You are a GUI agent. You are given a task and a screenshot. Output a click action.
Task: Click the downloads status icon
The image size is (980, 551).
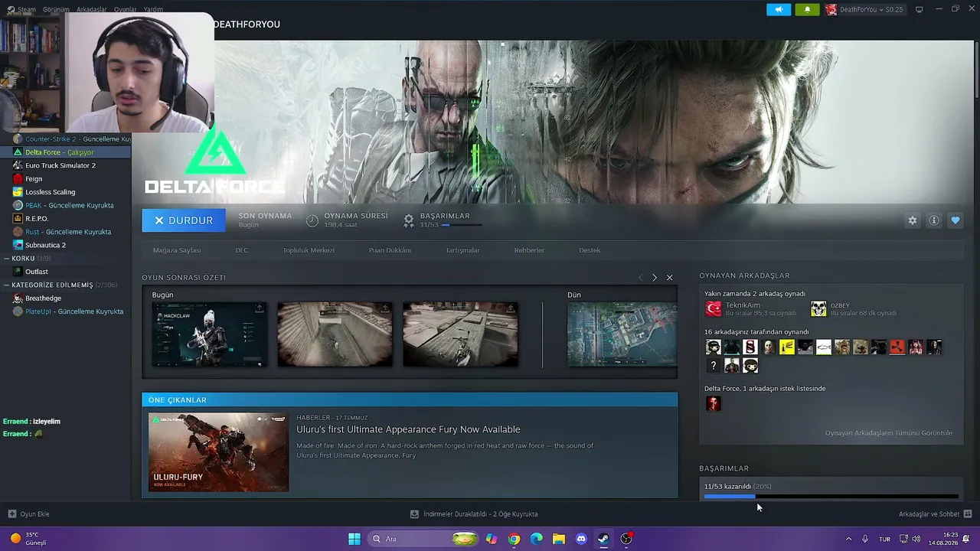point(414,514)
